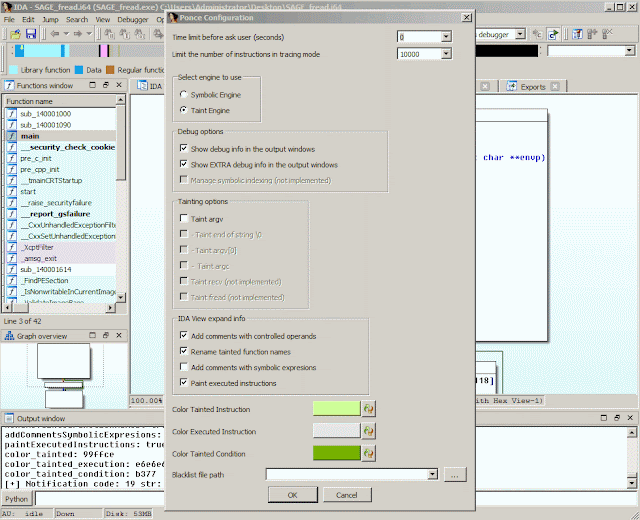Viewport: 640px width, 520px height.
Task: Select the Symbolic Engine radio button
Action: 184,94
